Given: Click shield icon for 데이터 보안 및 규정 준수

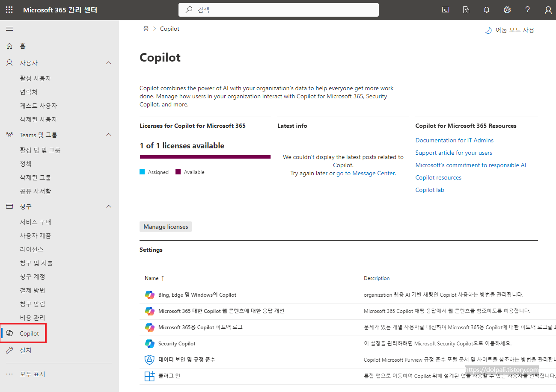Looking at the screenshot, I should click(x=149, y=360).
